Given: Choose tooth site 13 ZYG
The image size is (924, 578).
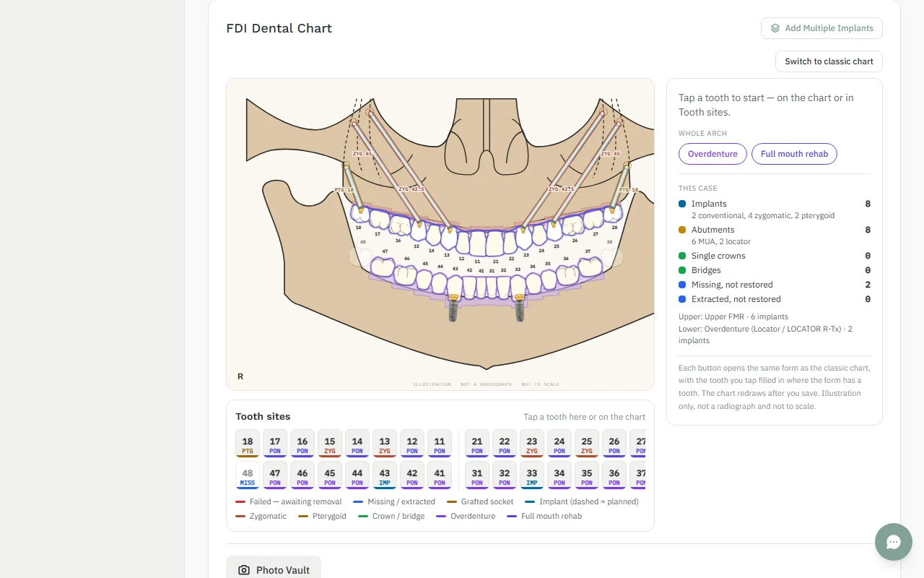Looking at the screenshot, I should (x=385, y=444).
